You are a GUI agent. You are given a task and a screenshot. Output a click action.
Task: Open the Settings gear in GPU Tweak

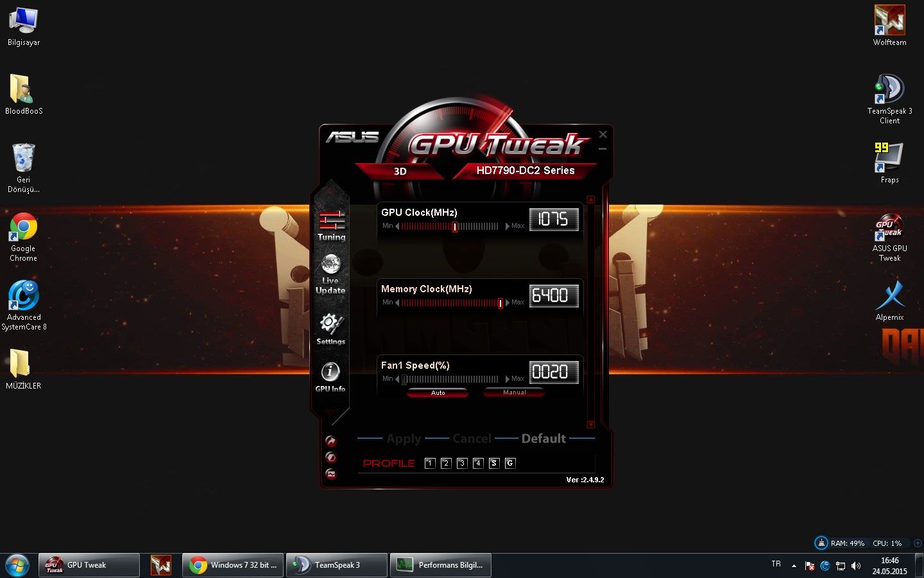click(330, 329)
